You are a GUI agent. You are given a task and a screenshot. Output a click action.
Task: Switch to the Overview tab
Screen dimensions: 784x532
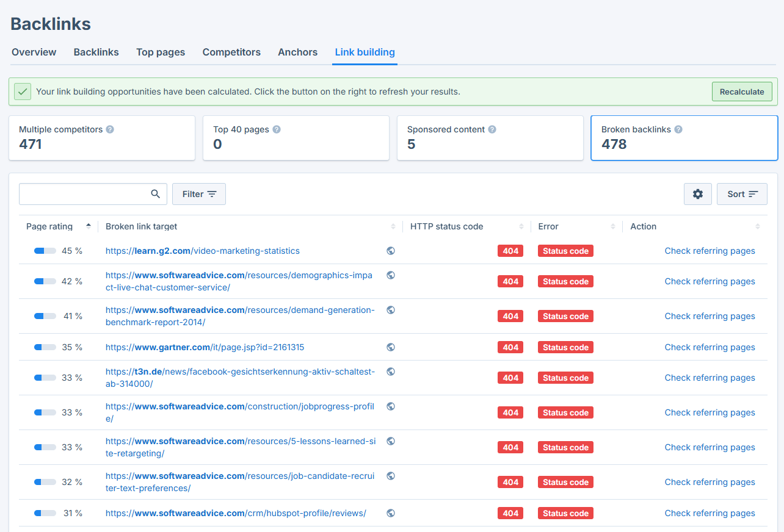[34, 52]
